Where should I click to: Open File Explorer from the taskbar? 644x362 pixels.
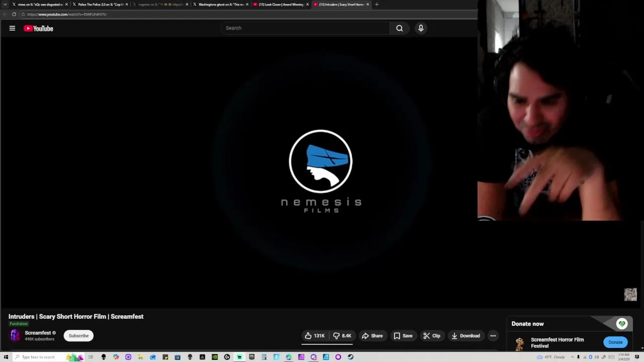(140, 357)
